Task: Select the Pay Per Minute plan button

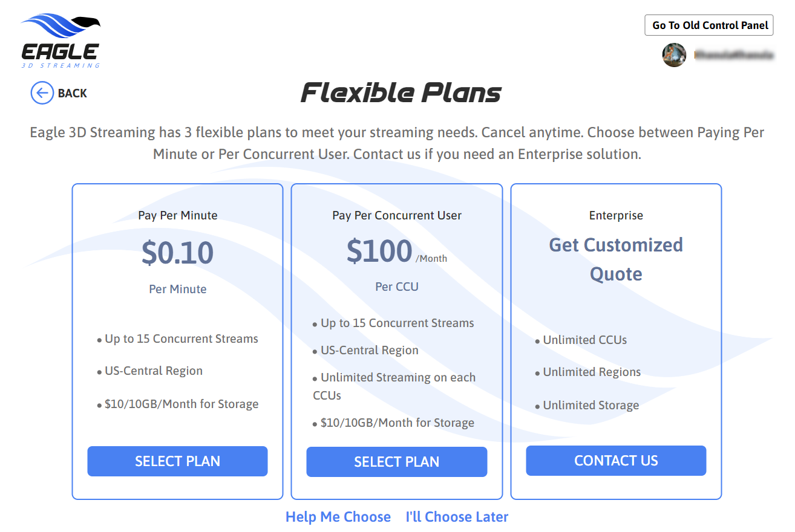Action: click(177, 461)
